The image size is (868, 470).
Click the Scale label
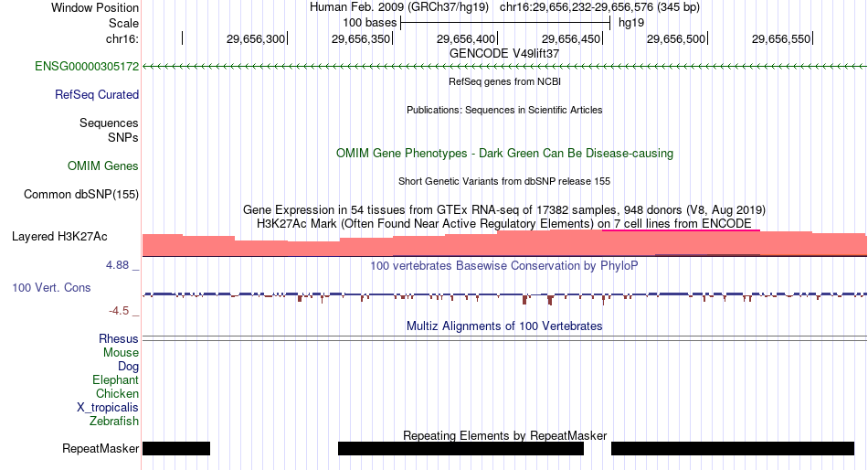click(x=124, y=23)
